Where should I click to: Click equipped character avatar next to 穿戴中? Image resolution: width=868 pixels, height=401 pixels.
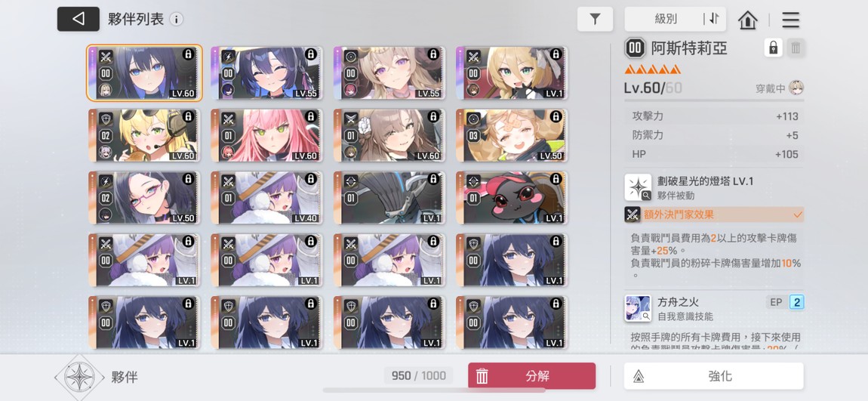(x=796, y=88)
